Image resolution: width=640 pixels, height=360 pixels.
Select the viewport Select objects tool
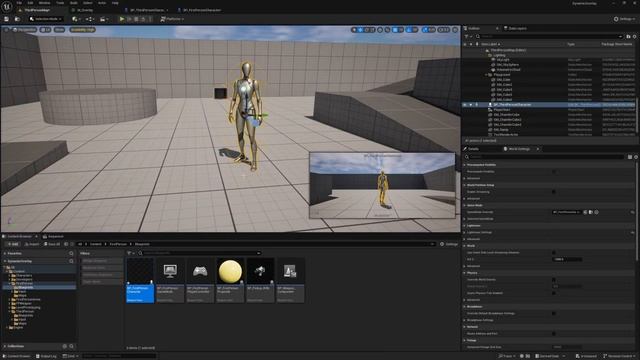(354, 30)
